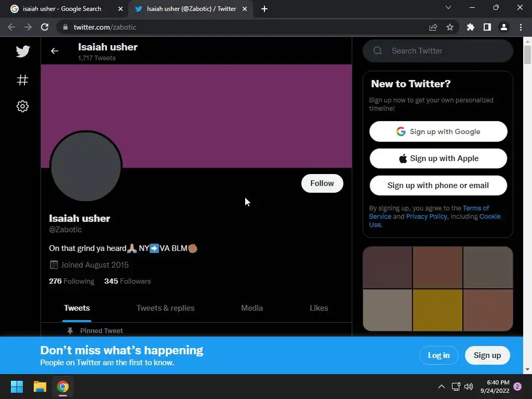Click the Follow button
The height and width of the screenshot is (399, 532).
tap(322, 183)
